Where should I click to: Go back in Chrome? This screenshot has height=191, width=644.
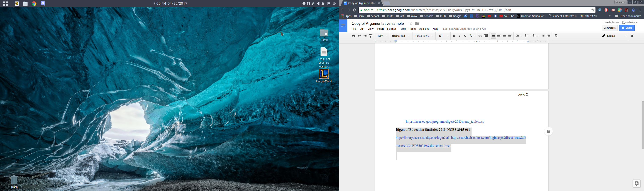coord(343,10)
